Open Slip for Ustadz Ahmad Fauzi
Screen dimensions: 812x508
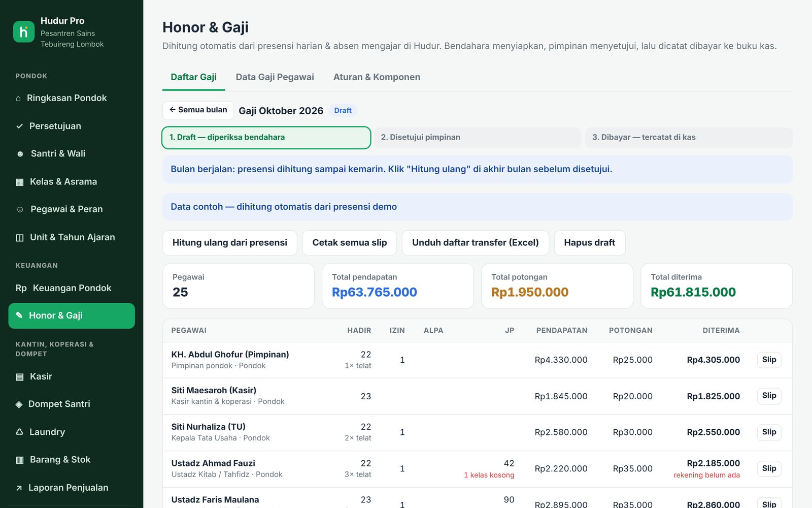(x=769, y=468)
